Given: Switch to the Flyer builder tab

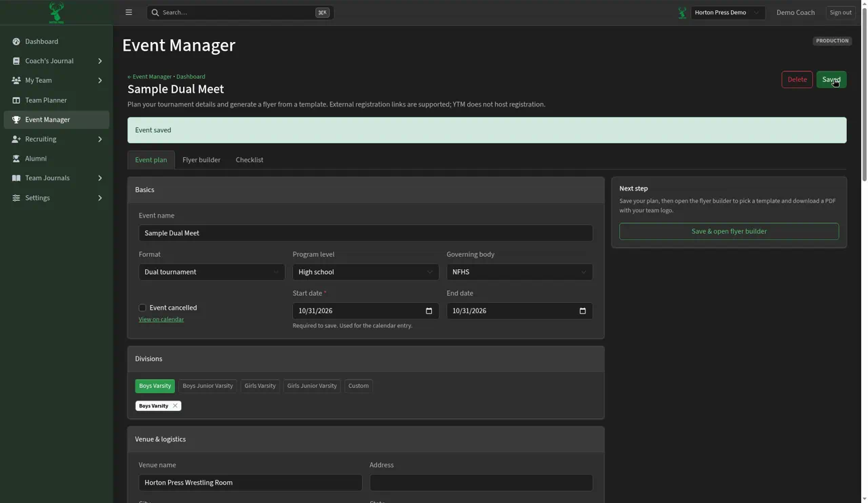Looking at the screenshot, I should pyautogui.click(x=201, y=160).
